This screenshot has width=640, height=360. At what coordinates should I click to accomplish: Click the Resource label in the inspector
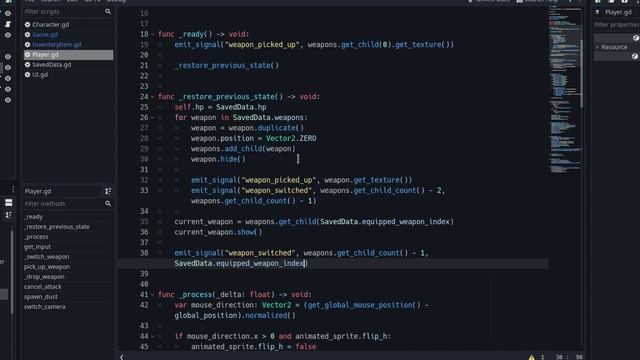[x=614, y=47]
